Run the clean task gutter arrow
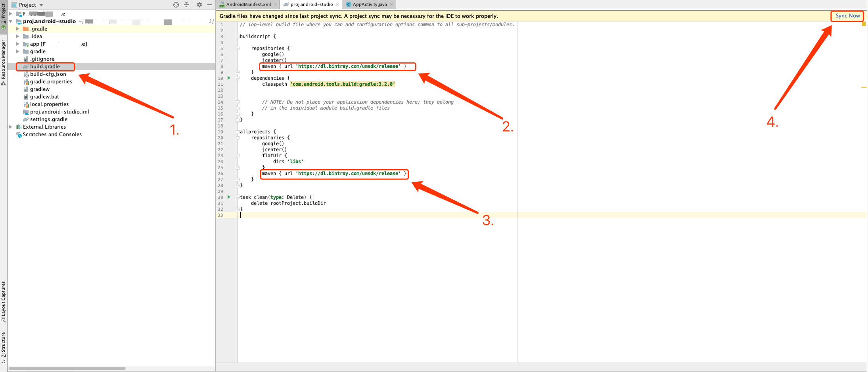The image size is (868, 372). (229, 197)
